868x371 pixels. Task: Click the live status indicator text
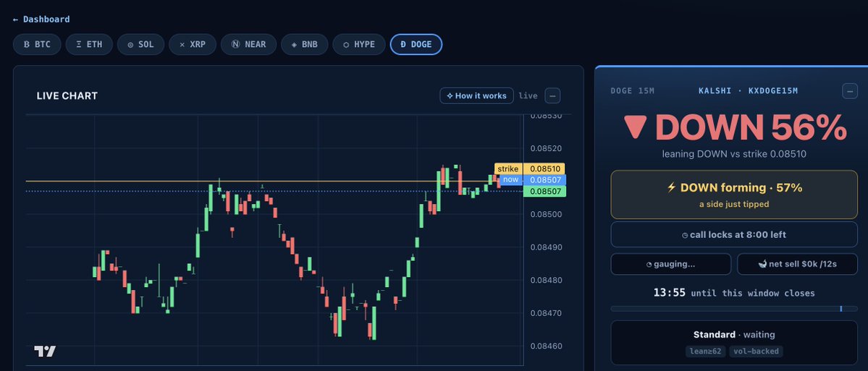[528, 95]
